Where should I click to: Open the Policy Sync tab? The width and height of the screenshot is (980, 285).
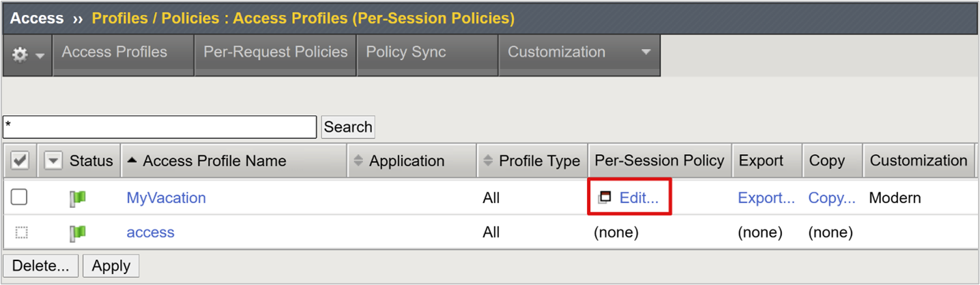click(406, 52)
